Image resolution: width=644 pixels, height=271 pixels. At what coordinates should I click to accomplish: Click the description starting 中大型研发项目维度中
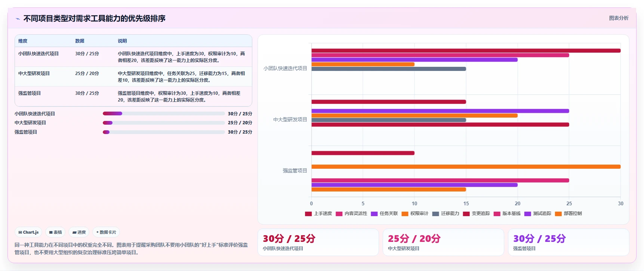tap(182, 77)
